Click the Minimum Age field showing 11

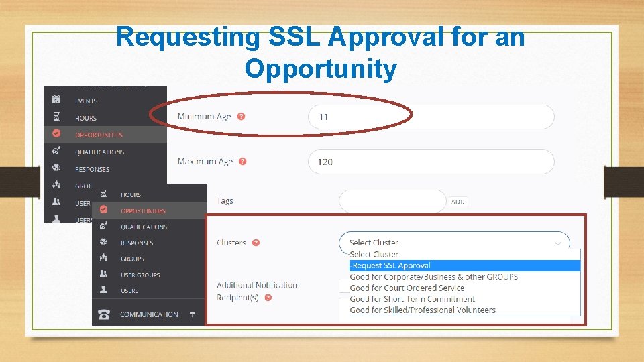point(431,117)
